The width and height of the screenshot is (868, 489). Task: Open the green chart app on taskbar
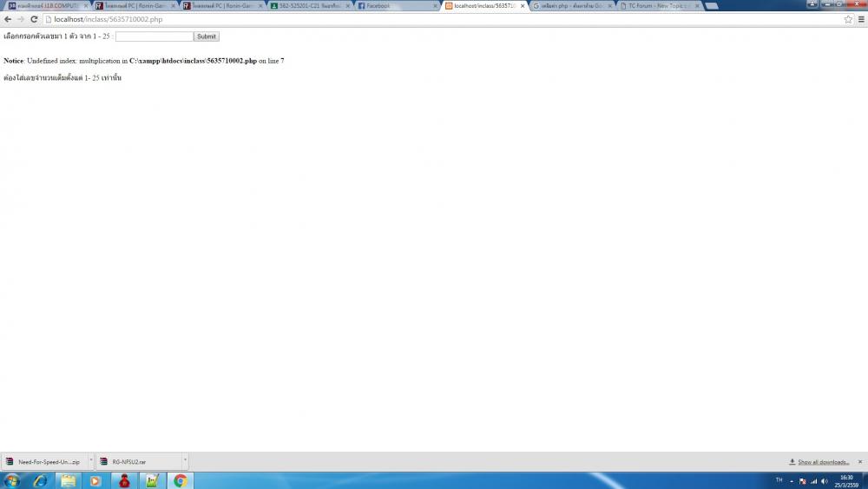point(152,480)
